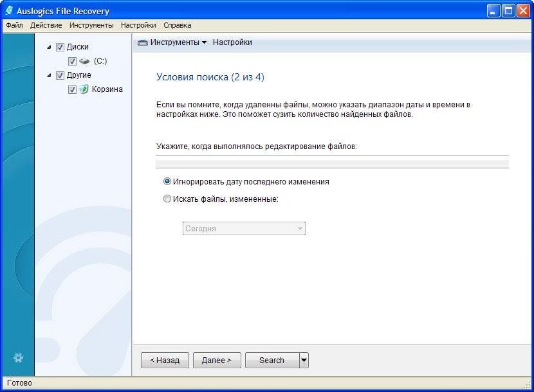Collapse the Диски tree node
Screen dimensions: 534x392
pos(49,47)
